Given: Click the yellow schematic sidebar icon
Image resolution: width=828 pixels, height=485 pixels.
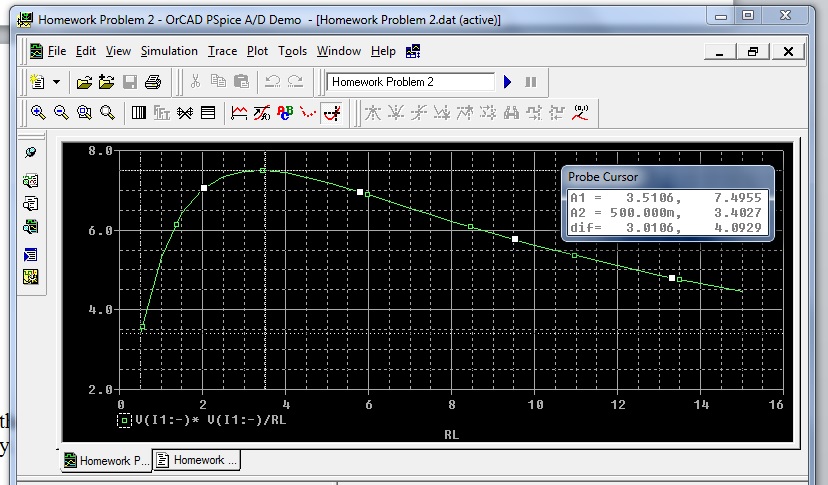Looking at the screenshot, I should [x=31, y=277].
